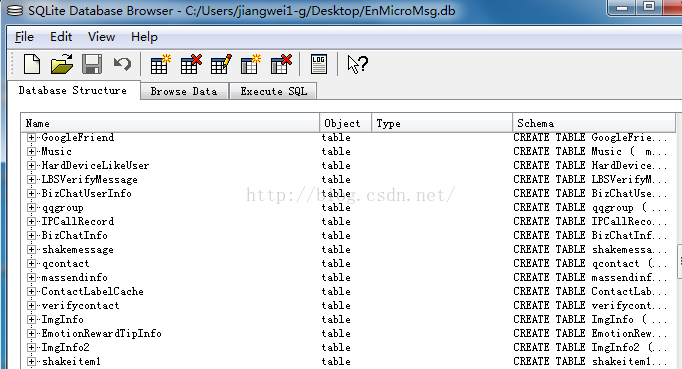
Task: Click the CREATE TABLE ImgInfo2 schema cell
Action: (x=590, y=347)
